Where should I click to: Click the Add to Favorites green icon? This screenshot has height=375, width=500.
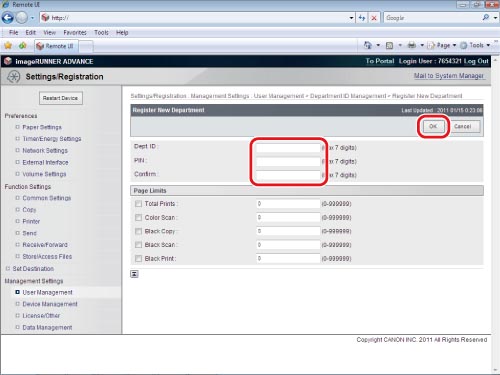[23, 46]
